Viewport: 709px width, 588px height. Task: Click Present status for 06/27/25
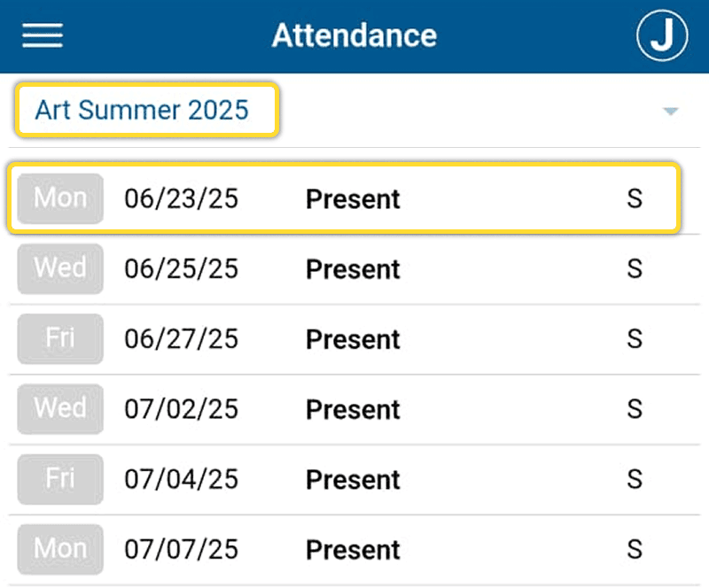coord(353,339)
